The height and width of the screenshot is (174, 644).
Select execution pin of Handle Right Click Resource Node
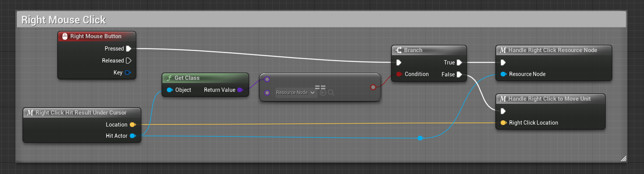coord(503,63)
